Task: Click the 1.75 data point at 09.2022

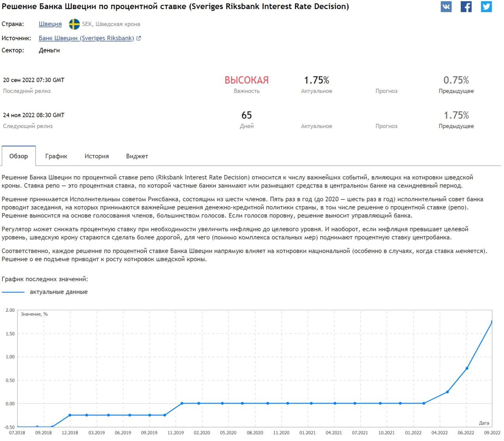Action: tap(492, 322)
